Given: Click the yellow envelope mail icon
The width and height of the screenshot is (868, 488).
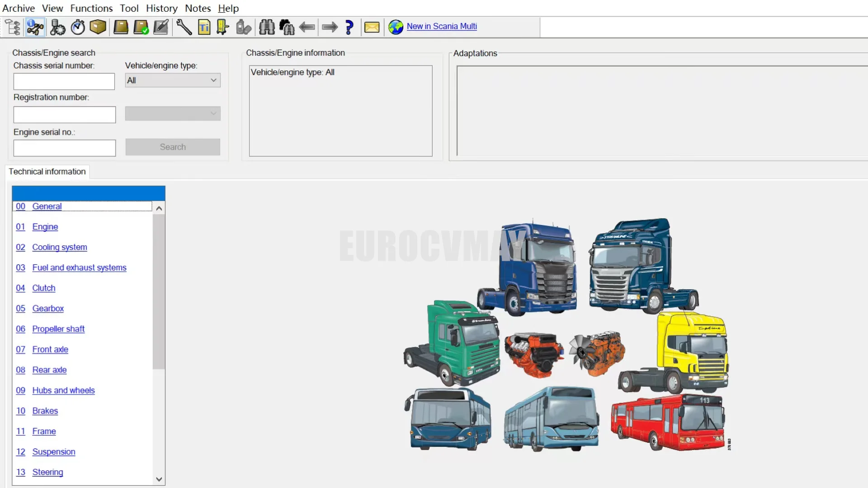Looking at the screenshot, I should click(372, 27).
